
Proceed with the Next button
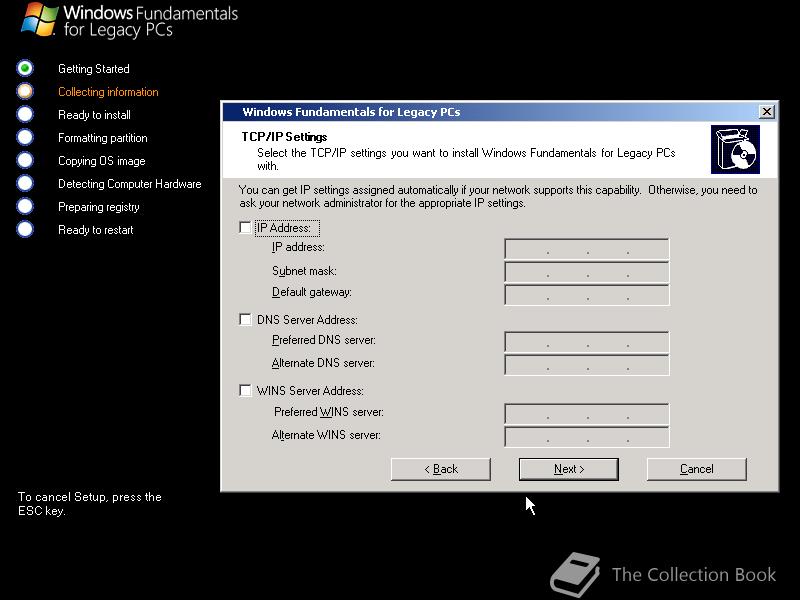click(x=569, y=469)
